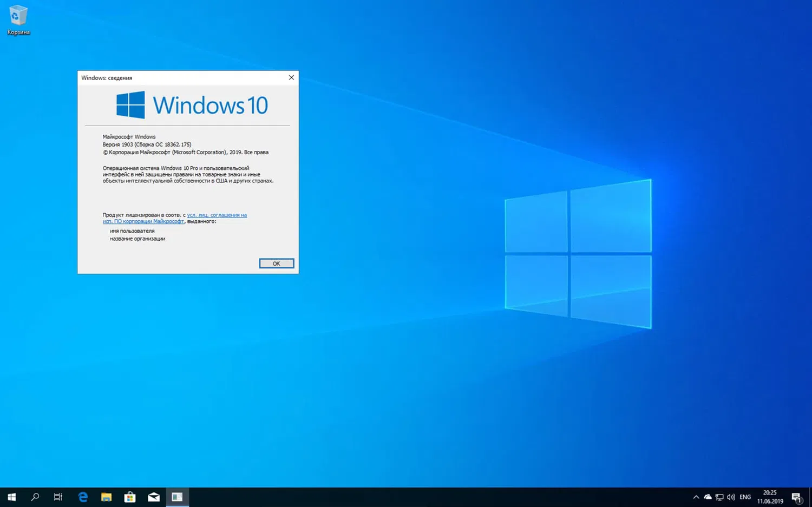This screenshot has height=507, width=812.
Task: Open Task View
Action: (x=58, y=496)
